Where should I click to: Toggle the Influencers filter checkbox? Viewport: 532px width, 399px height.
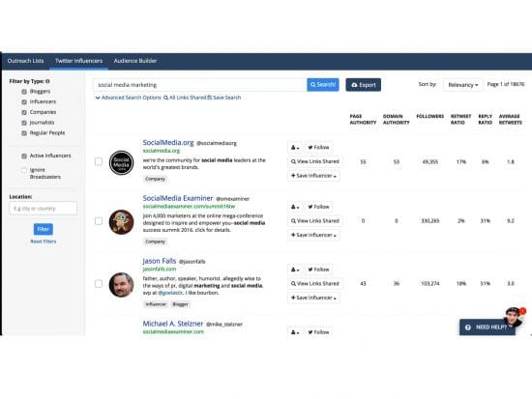click(24, 101)
